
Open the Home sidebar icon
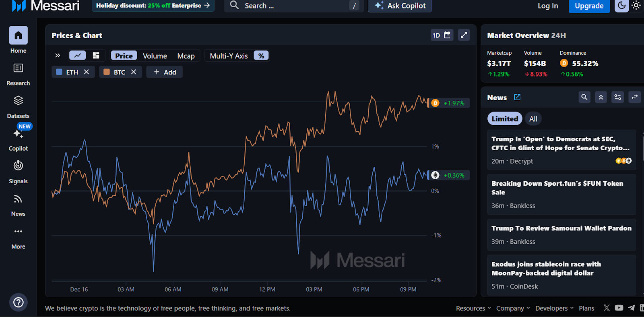click(x=18, y=35)
